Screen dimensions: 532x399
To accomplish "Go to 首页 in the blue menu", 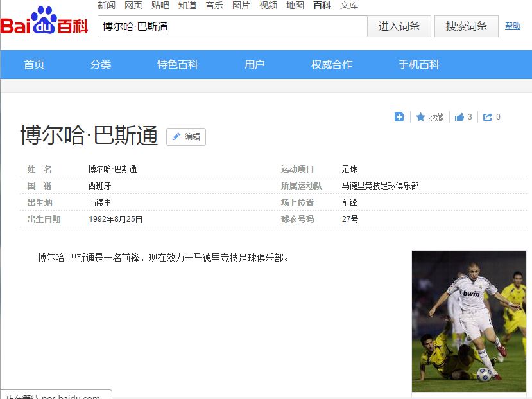I will [x=34, y=64].
